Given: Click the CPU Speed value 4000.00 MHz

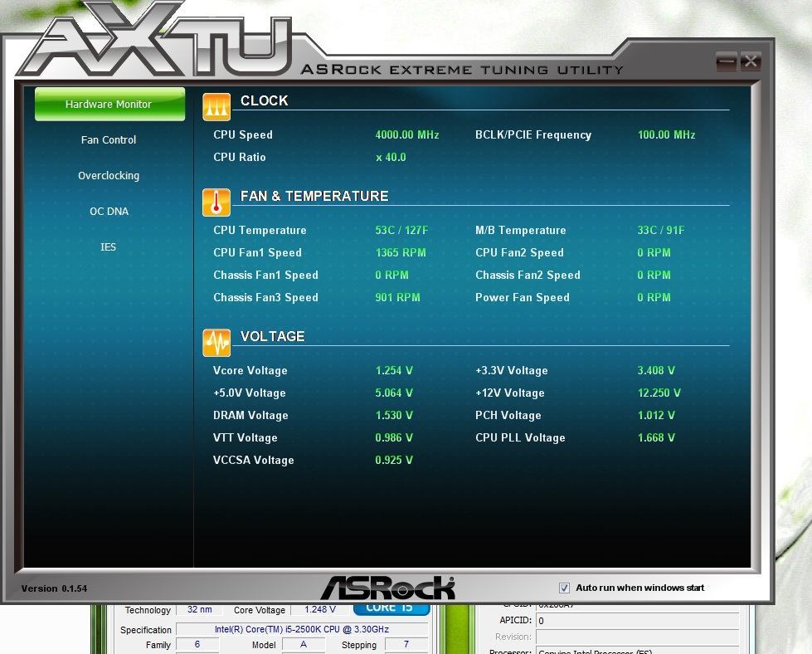Looking at the screenshot, I should 407,134.
